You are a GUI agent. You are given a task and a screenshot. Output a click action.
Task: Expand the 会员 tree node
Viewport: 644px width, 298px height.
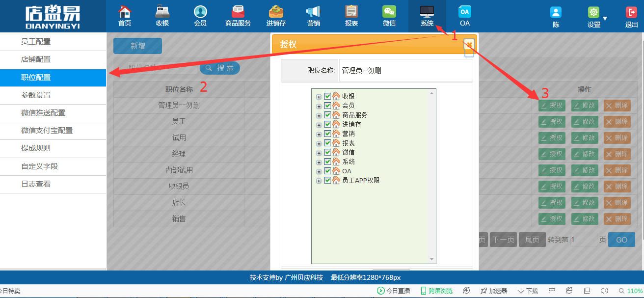point(319,106)
